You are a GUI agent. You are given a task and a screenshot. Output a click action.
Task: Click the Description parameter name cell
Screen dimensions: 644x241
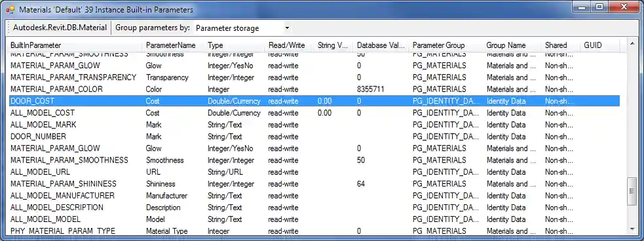[x=163, y=208]
